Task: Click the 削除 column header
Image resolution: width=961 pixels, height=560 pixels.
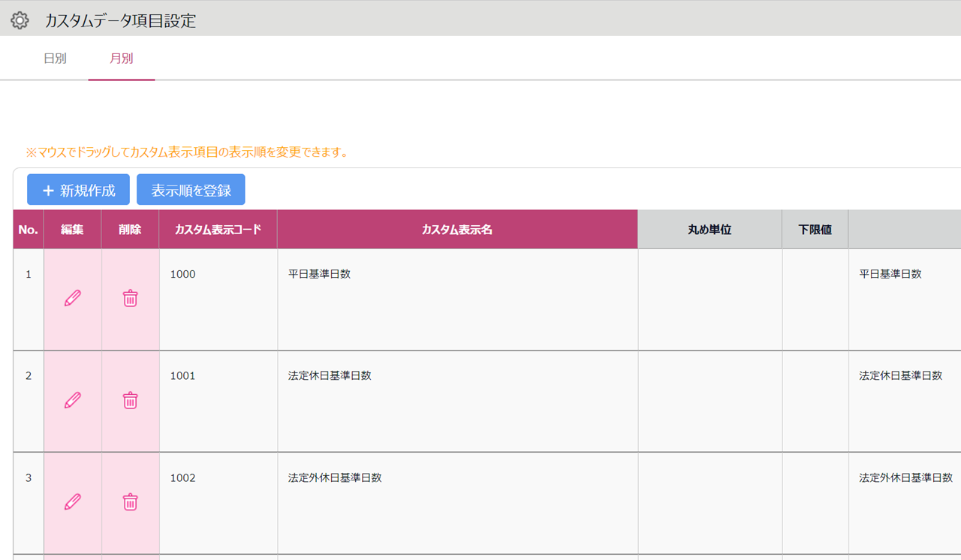Action: pyautogui.click(x=131, y=230)
